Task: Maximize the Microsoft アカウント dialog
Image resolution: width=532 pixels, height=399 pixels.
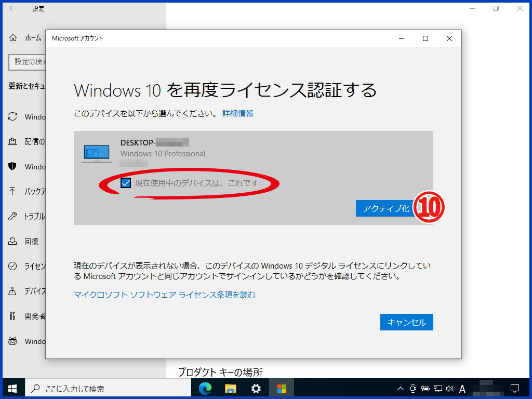Action: tap(425, 38)
